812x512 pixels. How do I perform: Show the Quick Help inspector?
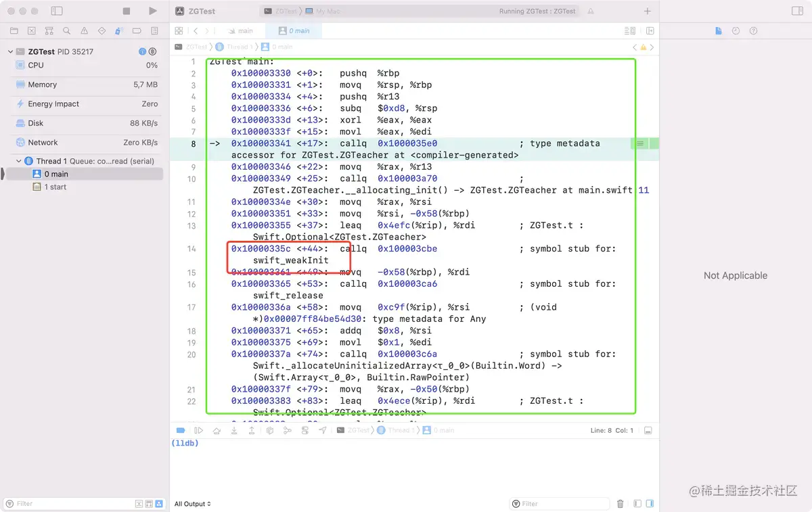[x=754, y=31]
